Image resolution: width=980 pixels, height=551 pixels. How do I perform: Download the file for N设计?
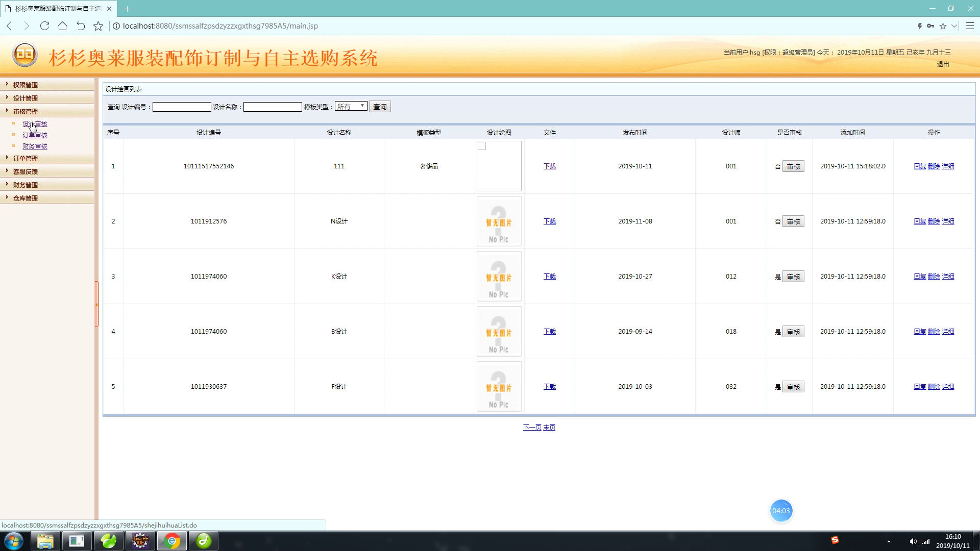point(550,221)
